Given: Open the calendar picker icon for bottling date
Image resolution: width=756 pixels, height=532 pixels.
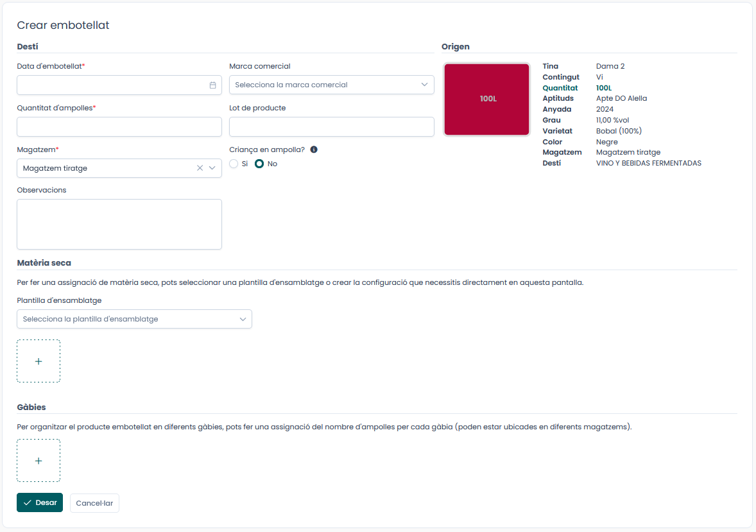Looking at the screenshot, I should pos(212,85).
